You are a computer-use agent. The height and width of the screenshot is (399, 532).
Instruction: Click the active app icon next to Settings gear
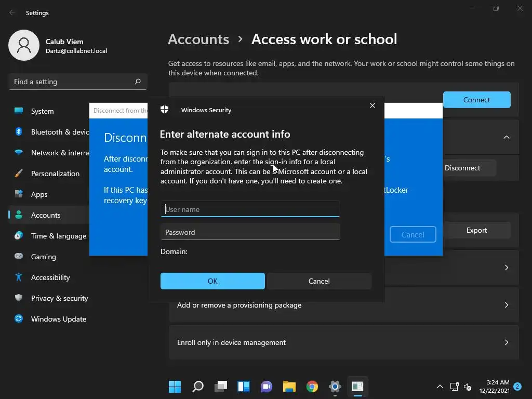pyautogui.click(x=357, y=387)
